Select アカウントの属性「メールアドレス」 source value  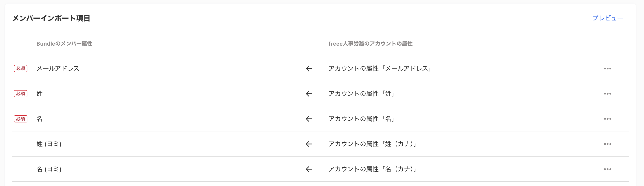point(379,69)
